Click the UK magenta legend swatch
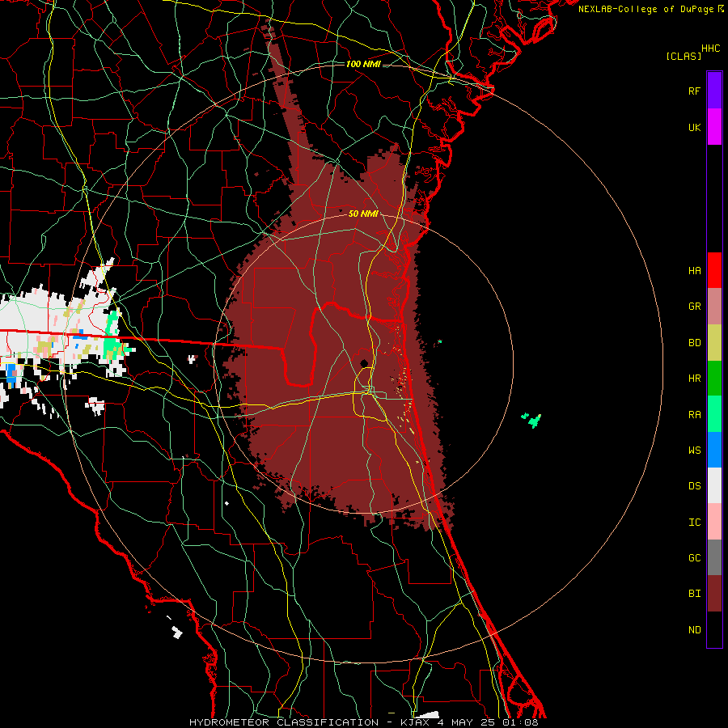Image resolution: width=728 pixels, height=728 pixels. click(714, 127)
